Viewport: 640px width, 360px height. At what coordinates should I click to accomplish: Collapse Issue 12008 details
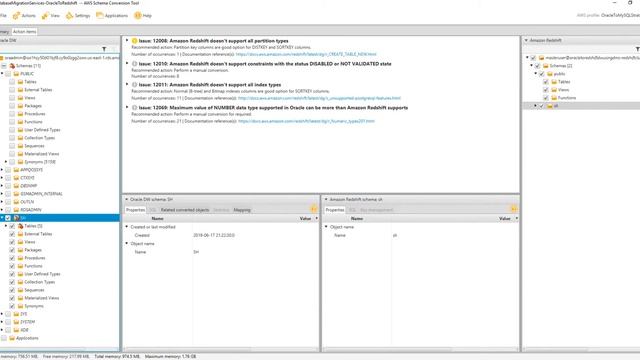[127, 40]
